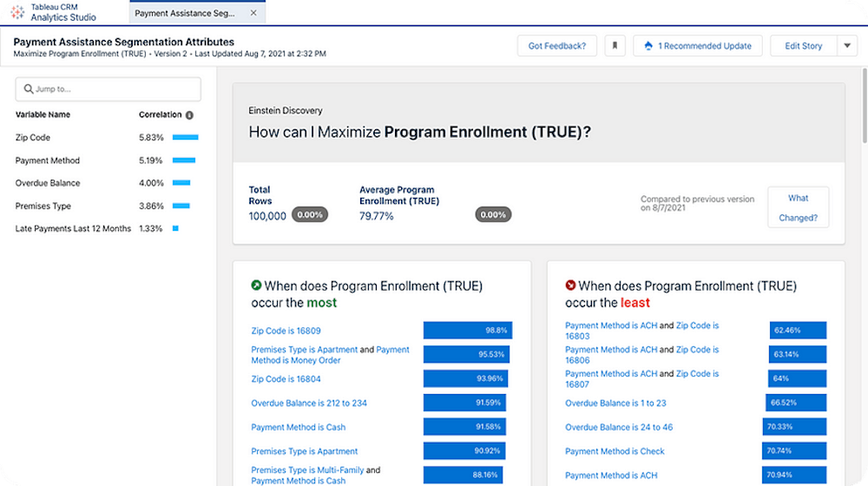Click the bookmark icon button
Viewport: 868px width, 486px height.
tap(615, 46)
